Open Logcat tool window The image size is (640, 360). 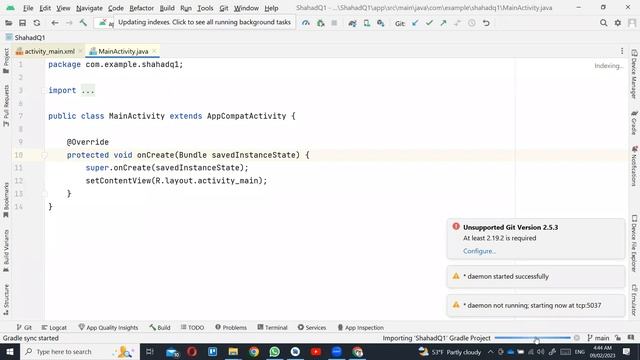point(54,327)
